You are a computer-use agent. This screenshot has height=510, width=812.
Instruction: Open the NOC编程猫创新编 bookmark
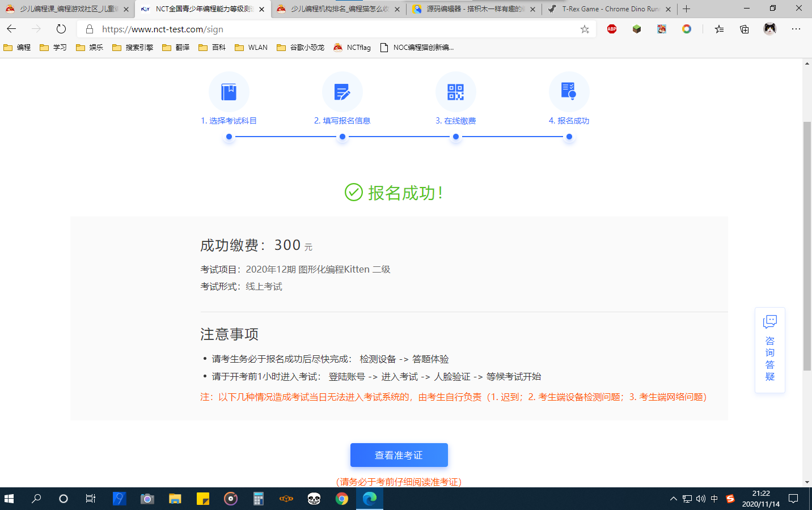tap(417, 48)
